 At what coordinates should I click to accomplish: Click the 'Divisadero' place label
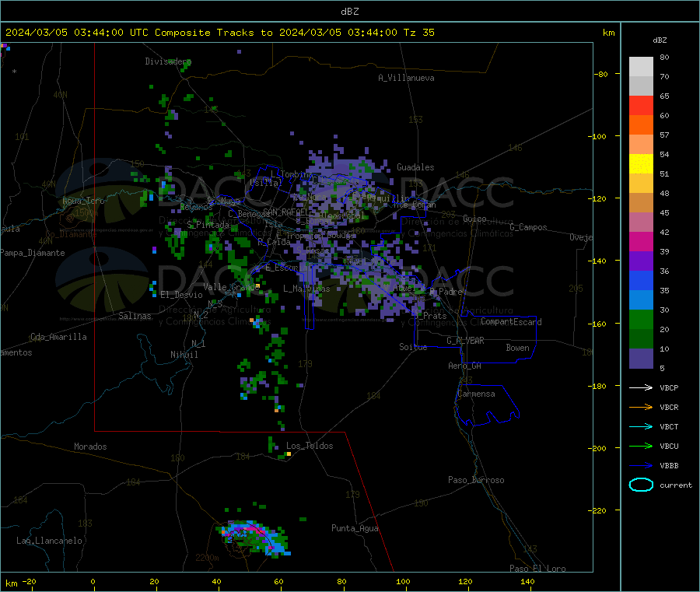click(x=168, y=61)
